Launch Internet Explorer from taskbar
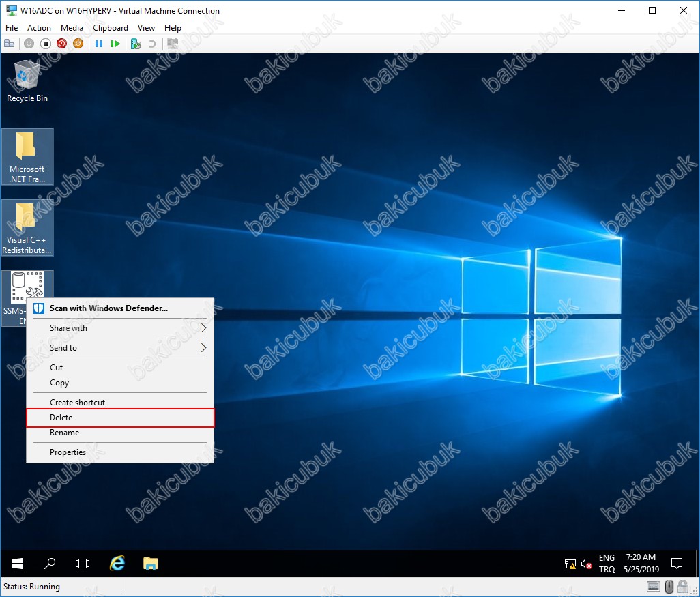 [x=117, y=564]
